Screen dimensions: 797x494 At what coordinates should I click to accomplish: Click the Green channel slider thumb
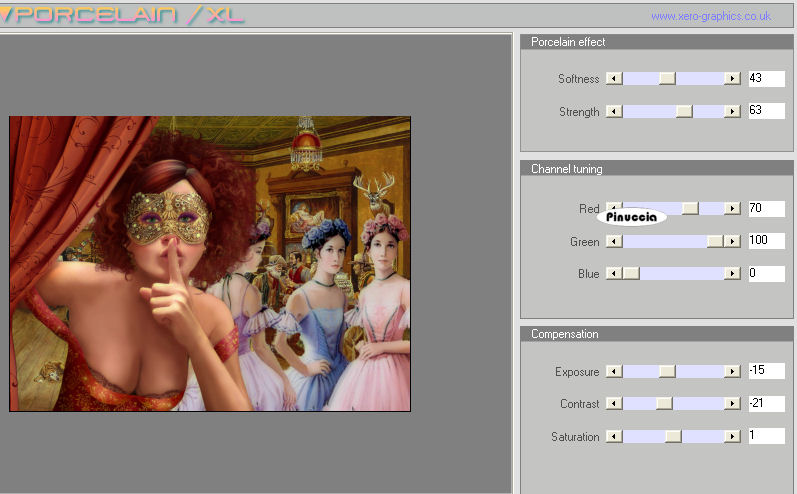click(715, 241)
